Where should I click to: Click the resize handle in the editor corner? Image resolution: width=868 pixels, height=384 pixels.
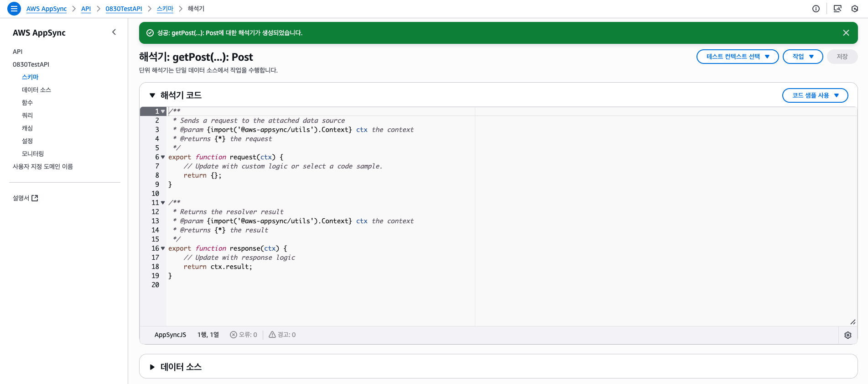tap(852, 322)
